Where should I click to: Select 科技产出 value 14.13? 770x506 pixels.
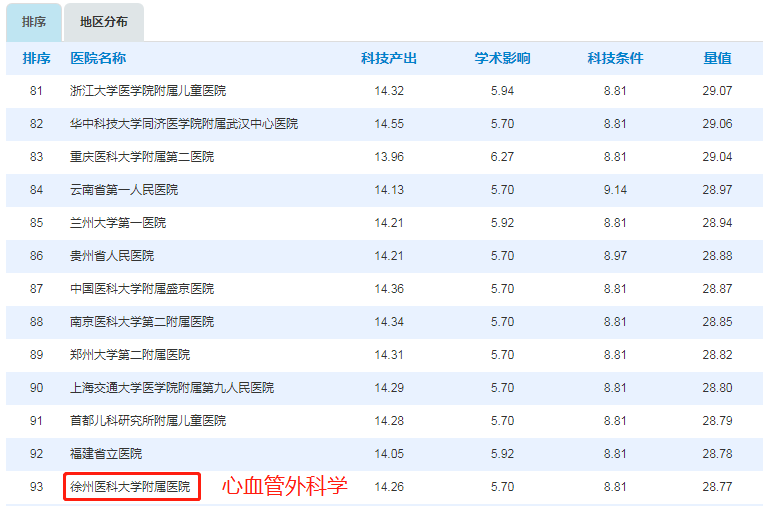[x=389, y=190]
